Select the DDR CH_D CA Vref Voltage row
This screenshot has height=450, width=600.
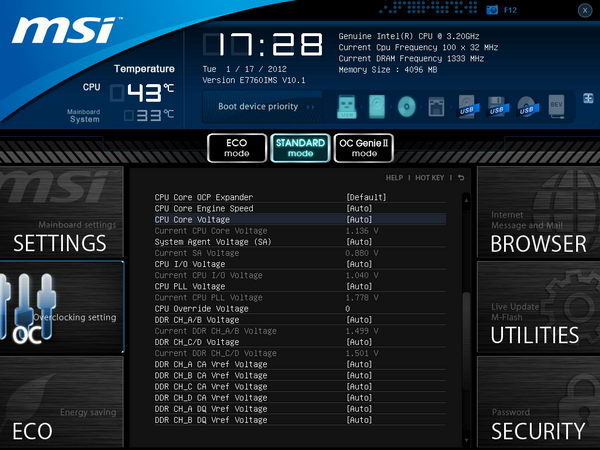tap(300, 398)
